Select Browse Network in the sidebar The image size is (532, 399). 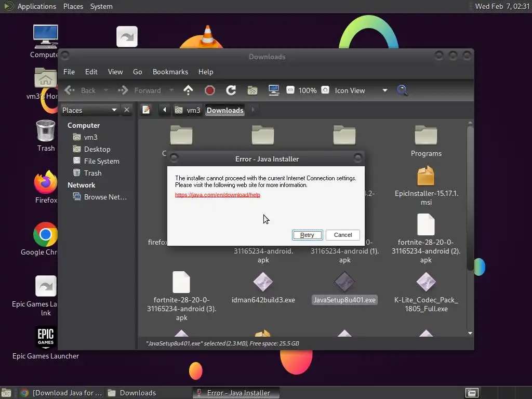click(x=105, y=197)
